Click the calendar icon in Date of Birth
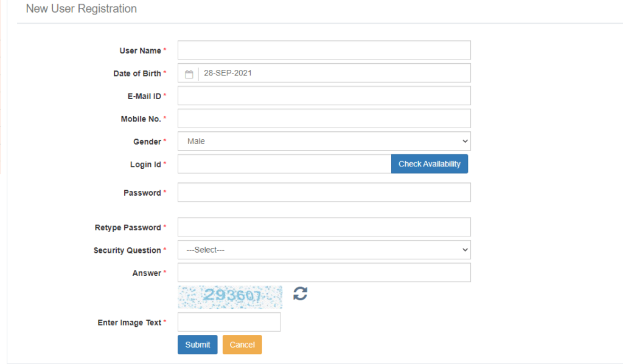The image size is (623, 364). coord(189,74)
